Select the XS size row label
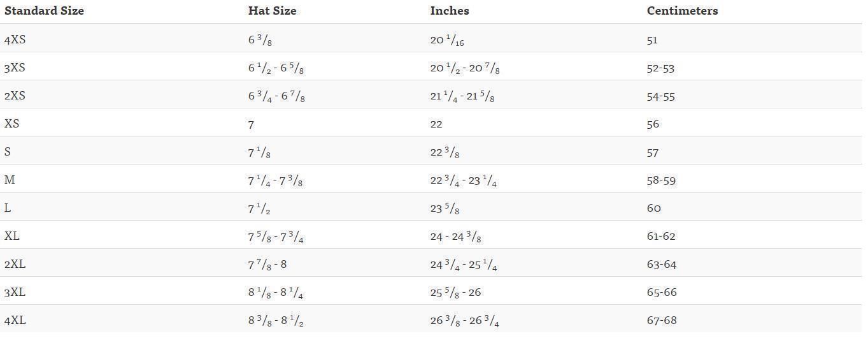This screenshot has height=338, width=868. pos(11,124)
